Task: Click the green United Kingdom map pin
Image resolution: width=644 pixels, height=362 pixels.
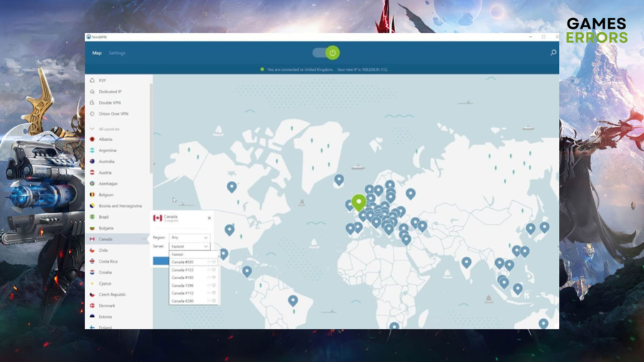Action: click(x=358, y=202)
